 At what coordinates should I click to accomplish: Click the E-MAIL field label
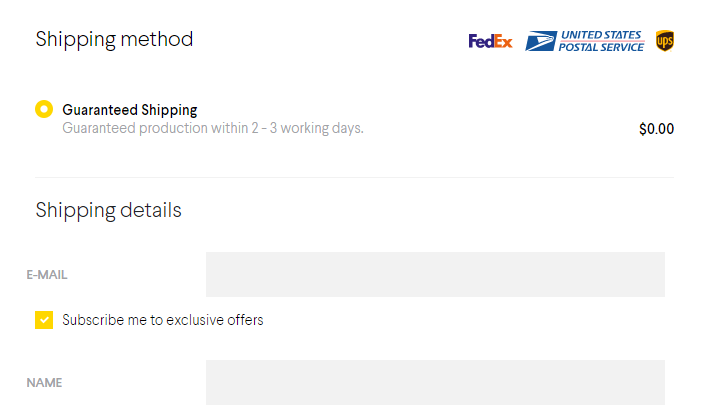tap(47, 275)
